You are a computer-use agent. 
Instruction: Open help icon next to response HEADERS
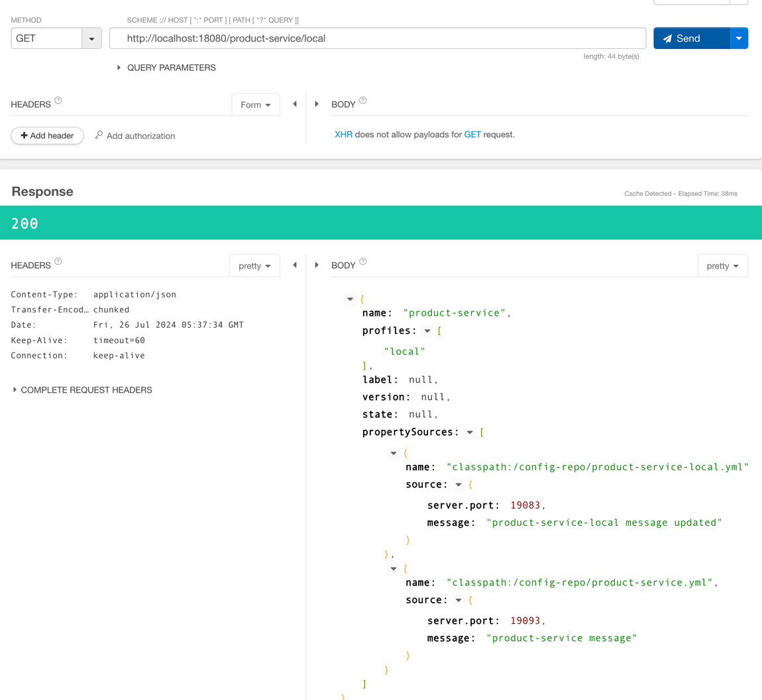click(58, 262)
